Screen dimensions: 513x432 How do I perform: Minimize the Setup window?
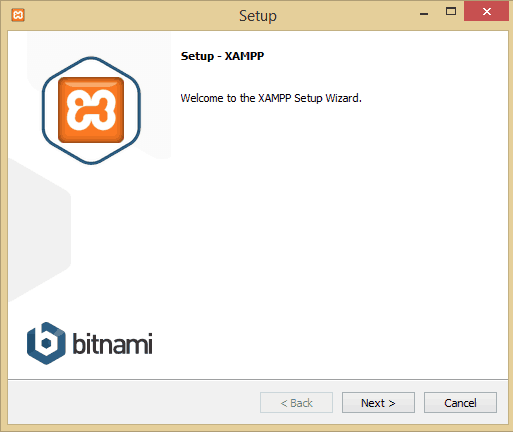tap(424, 13)
